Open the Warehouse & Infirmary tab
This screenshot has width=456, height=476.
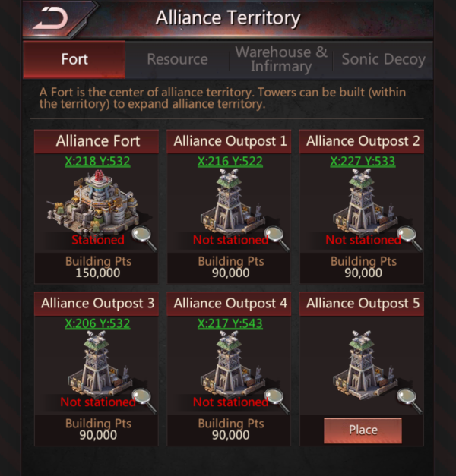[281, 59]
